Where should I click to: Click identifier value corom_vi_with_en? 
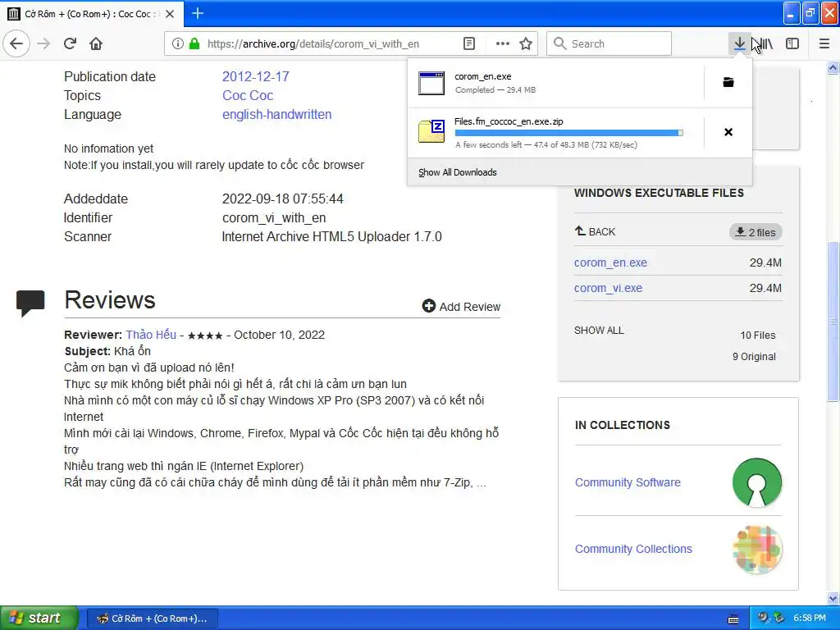coord(274,218)
